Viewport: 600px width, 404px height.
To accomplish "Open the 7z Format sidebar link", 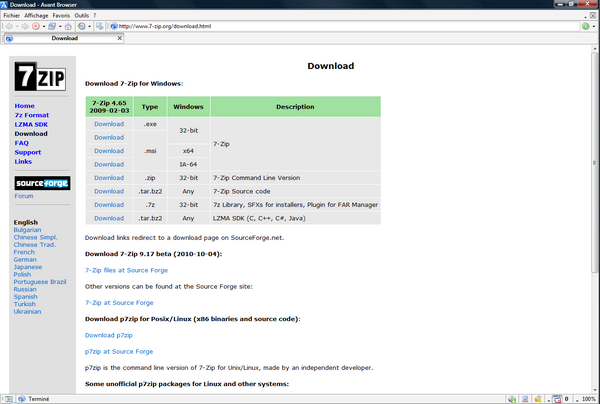I will 32,115.
